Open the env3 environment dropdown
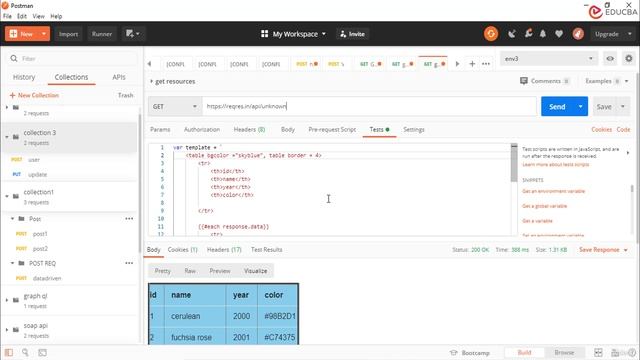 tap(549, 59)
